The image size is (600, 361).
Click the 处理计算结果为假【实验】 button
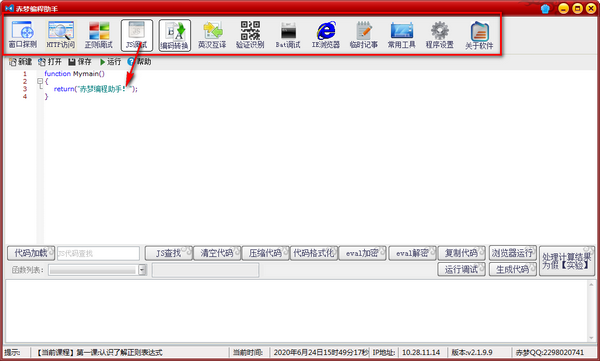(567, 261)
